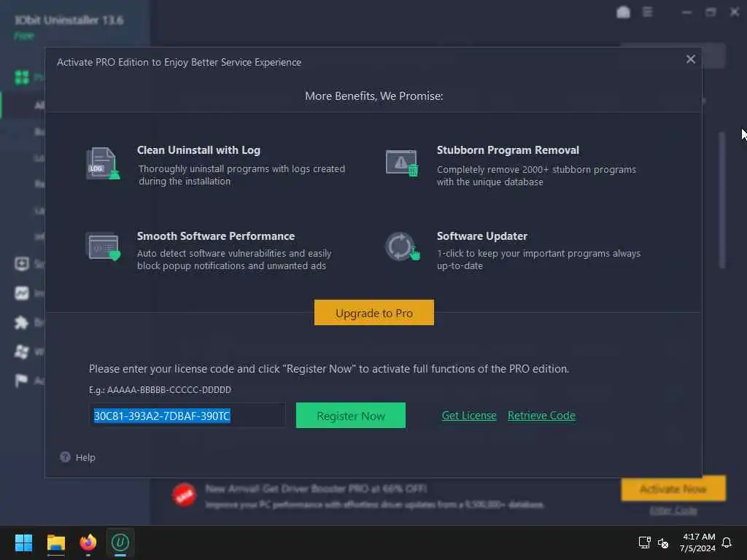Click IObit Uninstaller taskbar icon
Screen dimensions: 747x560
(x=120, y=542)
